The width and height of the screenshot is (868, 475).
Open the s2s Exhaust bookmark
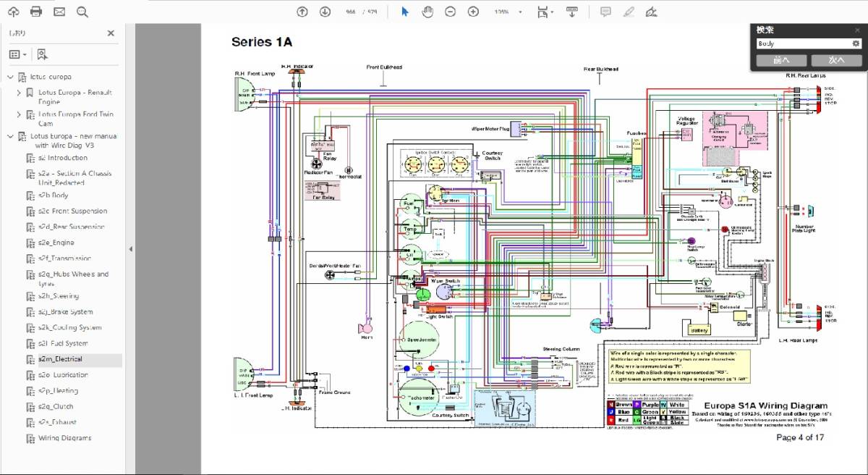[x=58, y=422]
